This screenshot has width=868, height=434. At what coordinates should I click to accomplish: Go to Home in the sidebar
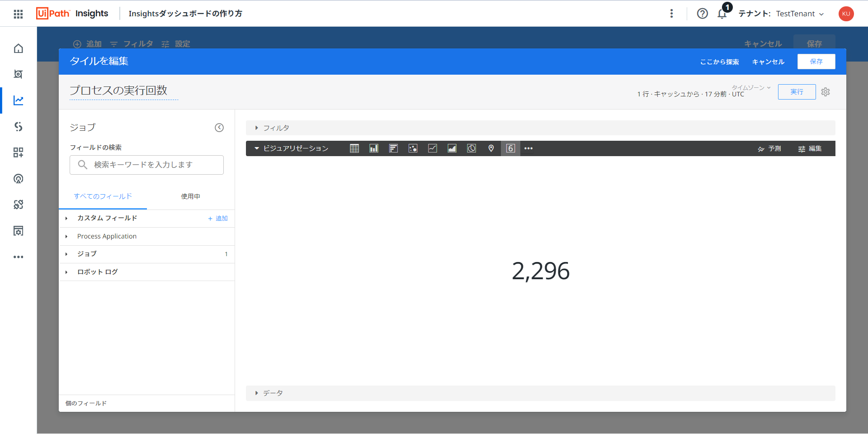[x=18, y=48]
